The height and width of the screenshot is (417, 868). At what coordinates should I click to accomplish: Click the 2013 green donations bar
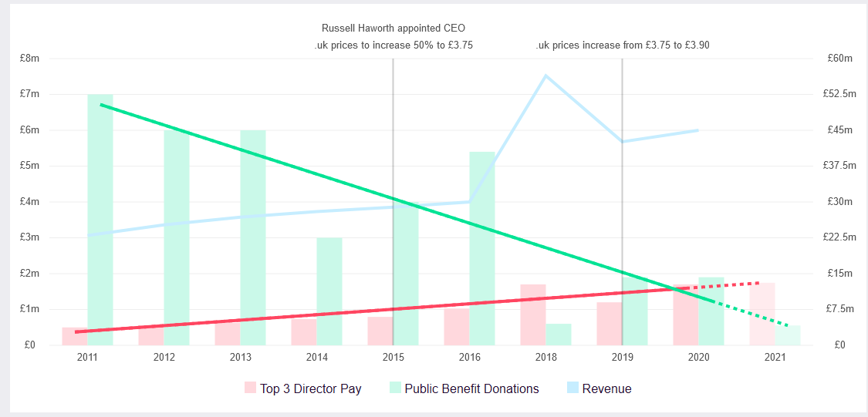tap(253, 238)
